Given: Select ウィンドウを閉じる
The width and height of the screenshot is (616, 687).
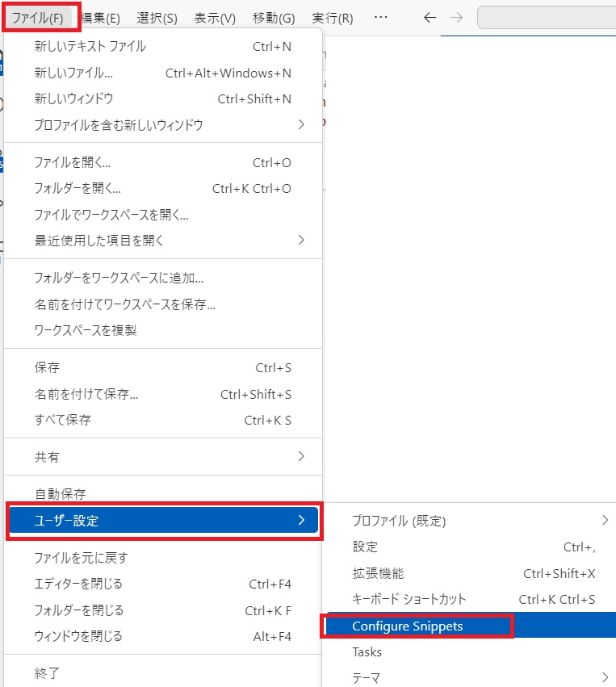Looking at the screenshot, I should click(x=163, y=636).
